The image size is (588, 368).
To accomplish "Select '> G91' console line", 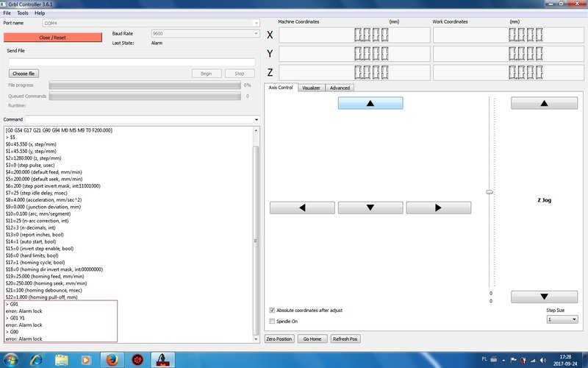I will [x=12, y=304].
